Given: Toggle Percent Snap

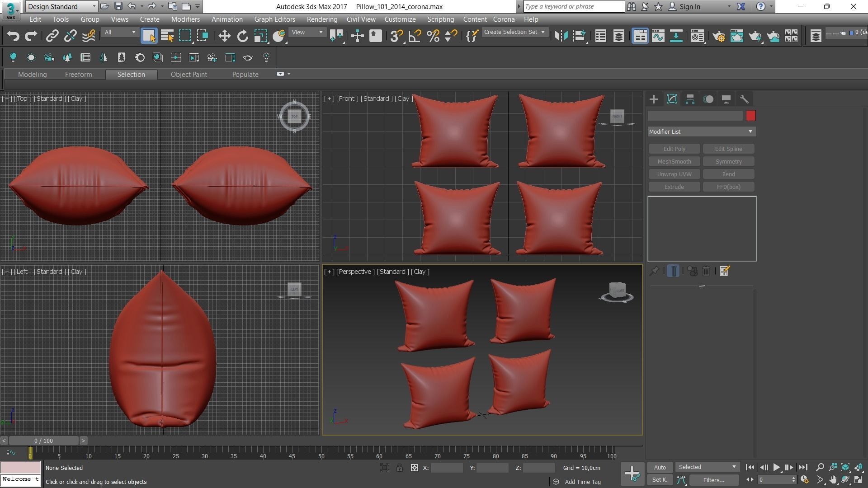Looking at the screenshot, I should (x=433, y=36).
